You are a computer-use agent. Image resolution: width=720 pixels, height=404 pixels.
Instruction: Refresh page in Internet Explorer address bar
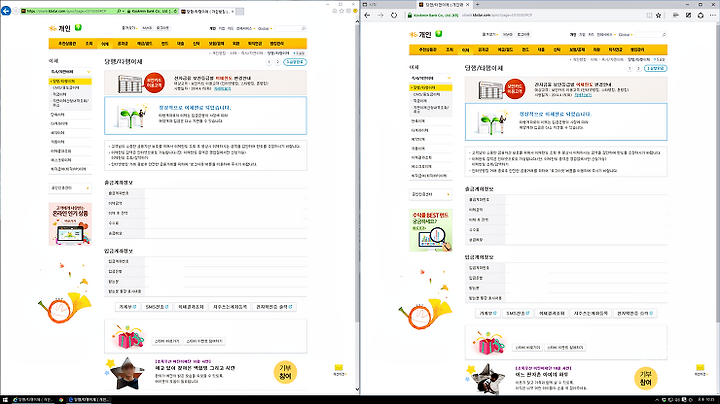pos(176,11)
